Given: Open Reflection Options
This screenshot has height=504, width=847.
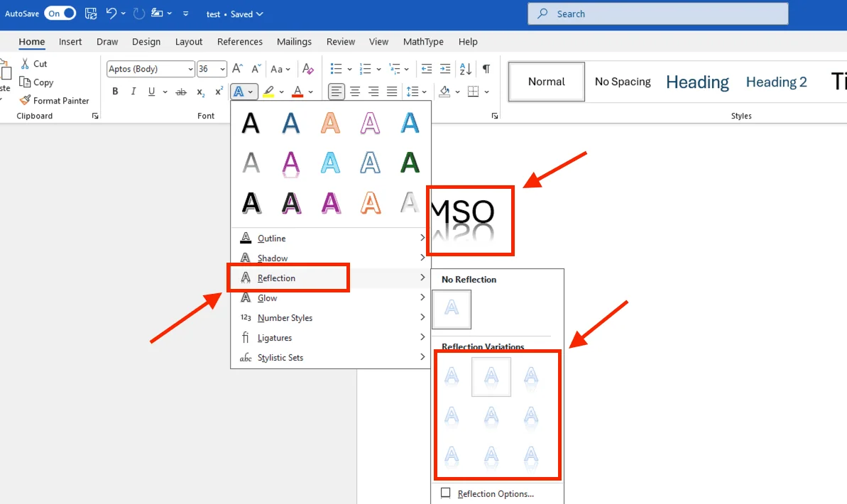Looking at the screenshot, I should [495, 494].
